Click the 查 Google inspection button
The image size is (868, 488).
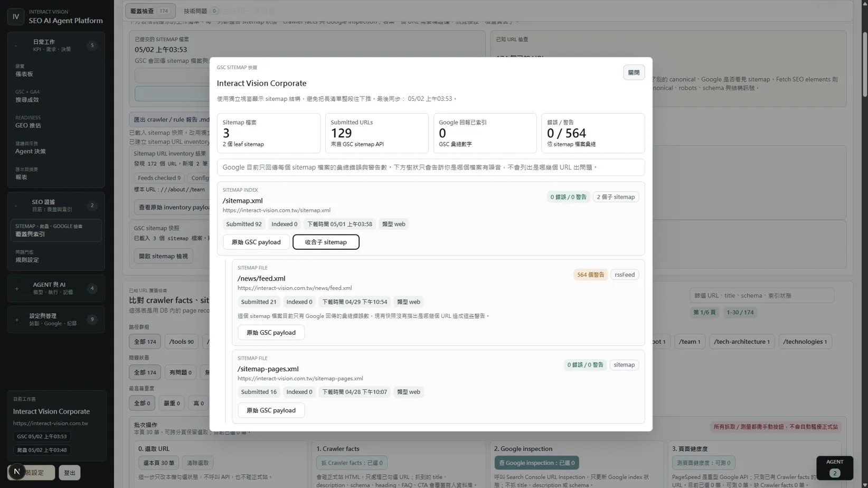(x=536, y=463)
